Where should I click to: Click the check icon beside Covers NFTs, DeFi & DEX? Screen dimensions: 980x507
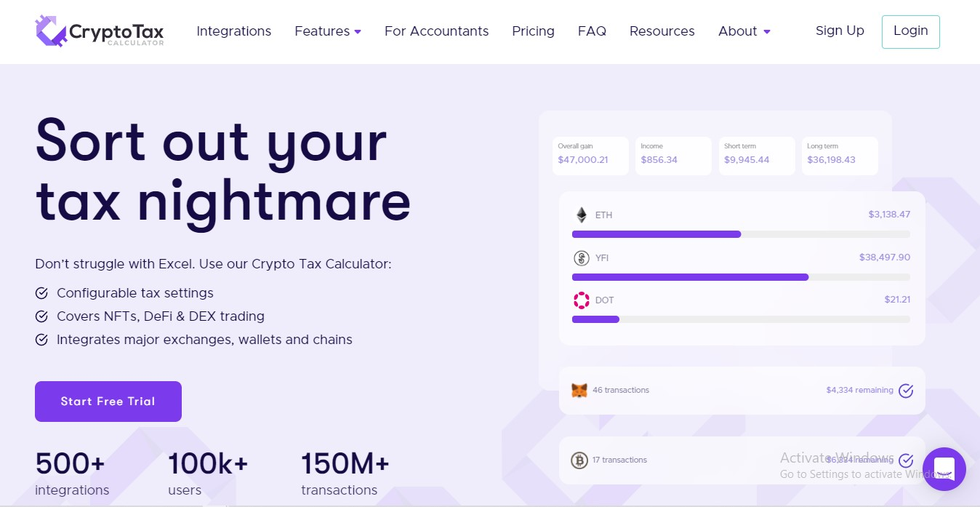coord(41,316)
